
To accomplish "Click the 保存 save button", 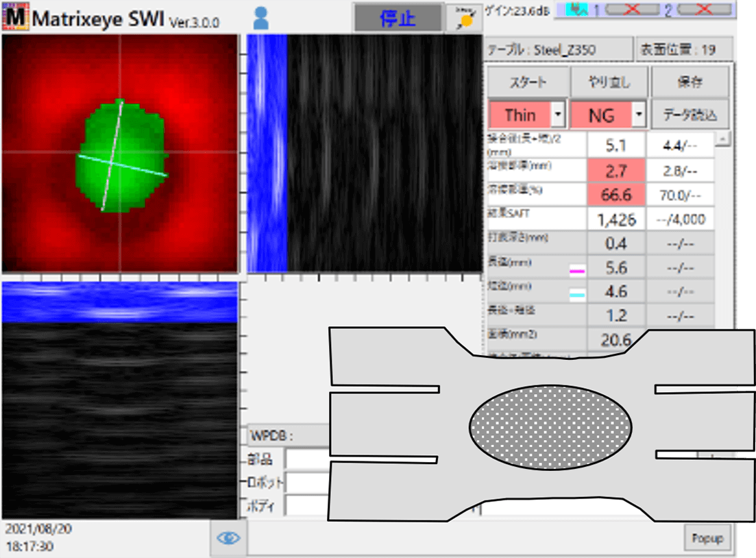I will pos(690,82).
